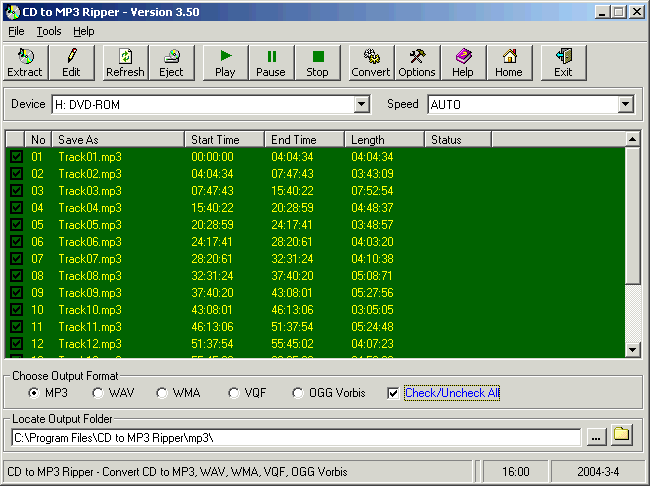Uncheck Track02.mp3 checkbox
Image resolution: width=650 pixels, height=486 pixels.
click(17, 174)
